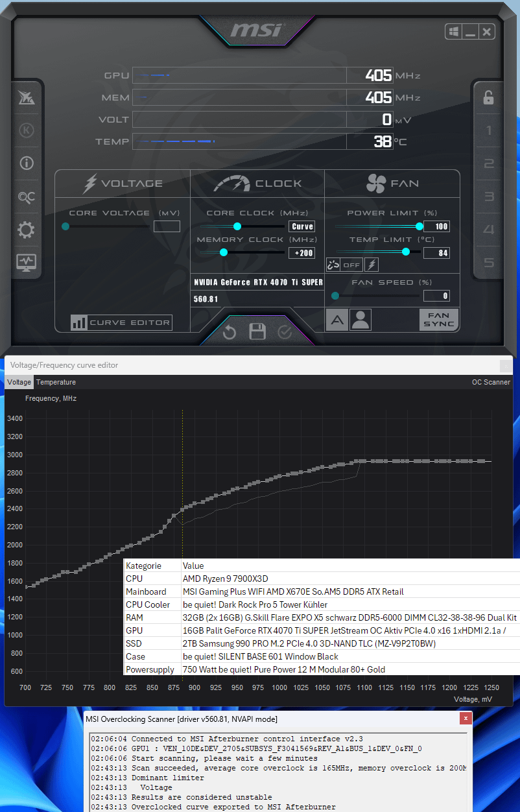Select profile slot 4
Image resolution: width=520 pixels, height=812 pixels.
point(489,230)
